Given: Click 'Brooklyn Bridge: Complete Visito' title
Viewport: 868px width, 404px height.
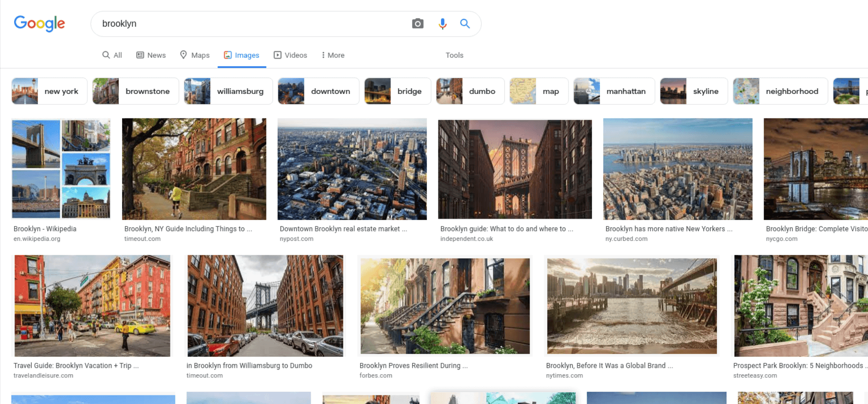Looking at the screenshot, I should point(816,229).
